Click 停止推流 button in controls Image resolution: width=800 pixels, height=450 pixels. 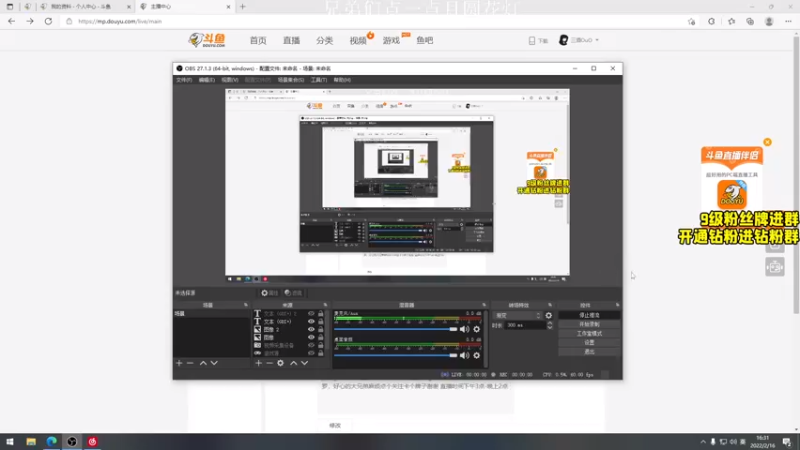tap(589, 315)
